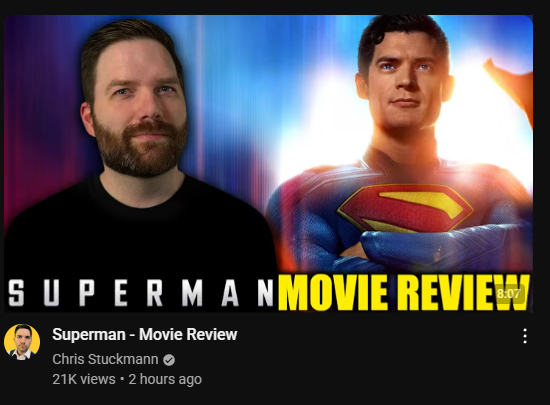
Task: Click the '21K views' text
Action: [84, 379]
